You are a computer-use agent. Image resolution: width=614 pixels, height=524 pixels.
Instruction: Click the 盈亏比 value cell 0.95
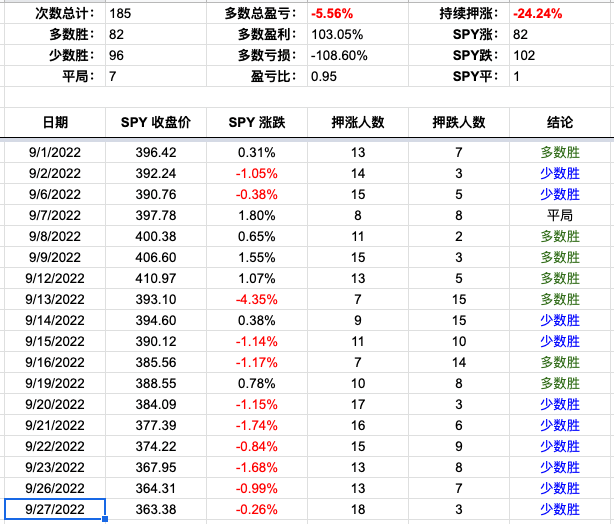click(x=357, y=76)
